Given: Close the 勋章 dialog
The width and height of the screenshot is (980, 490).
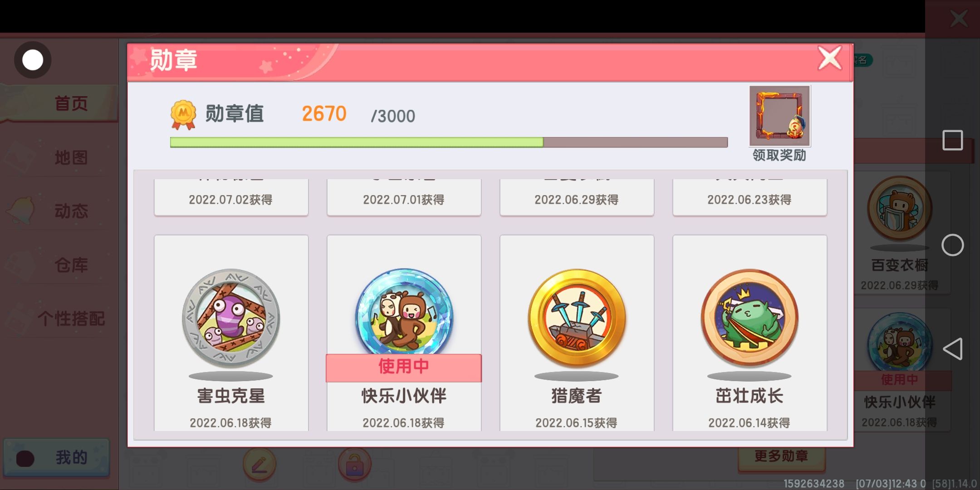Looking at the screenshot, I should tap(830, 59).
